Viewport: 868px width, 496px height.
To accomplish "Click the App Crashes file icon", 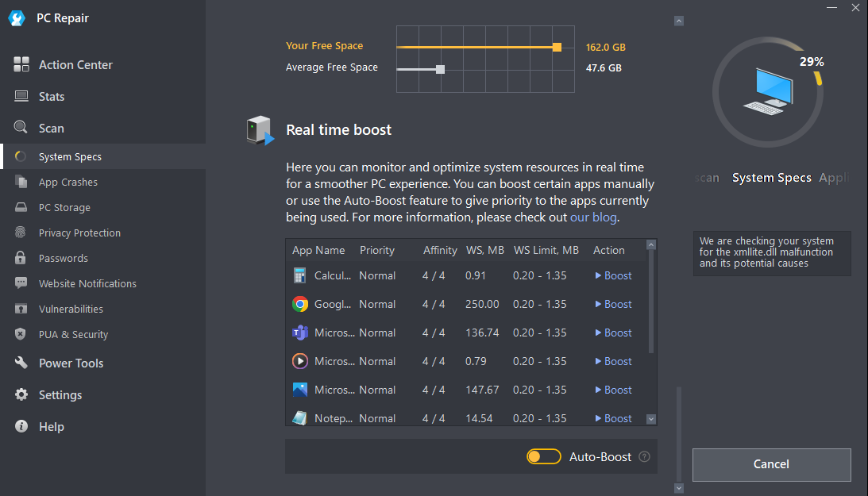I will point(21,182).
